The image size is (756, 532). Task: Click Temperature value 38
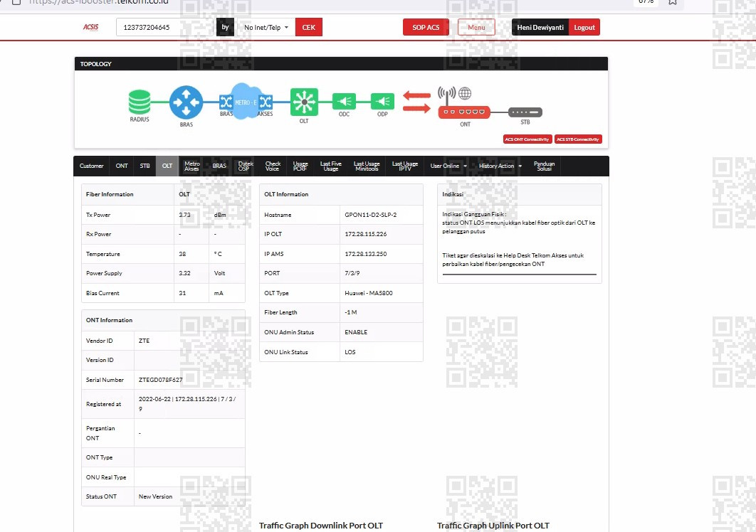182,254
